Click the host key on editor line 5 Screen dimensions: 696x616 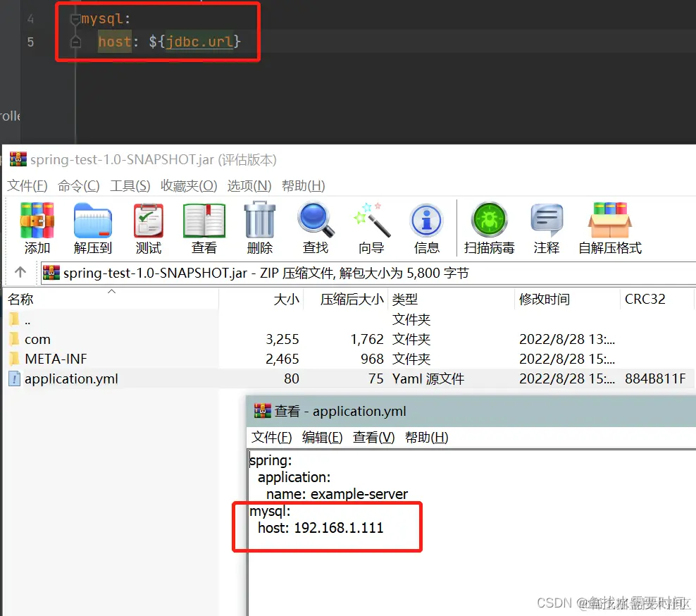[x=115, y=42]
